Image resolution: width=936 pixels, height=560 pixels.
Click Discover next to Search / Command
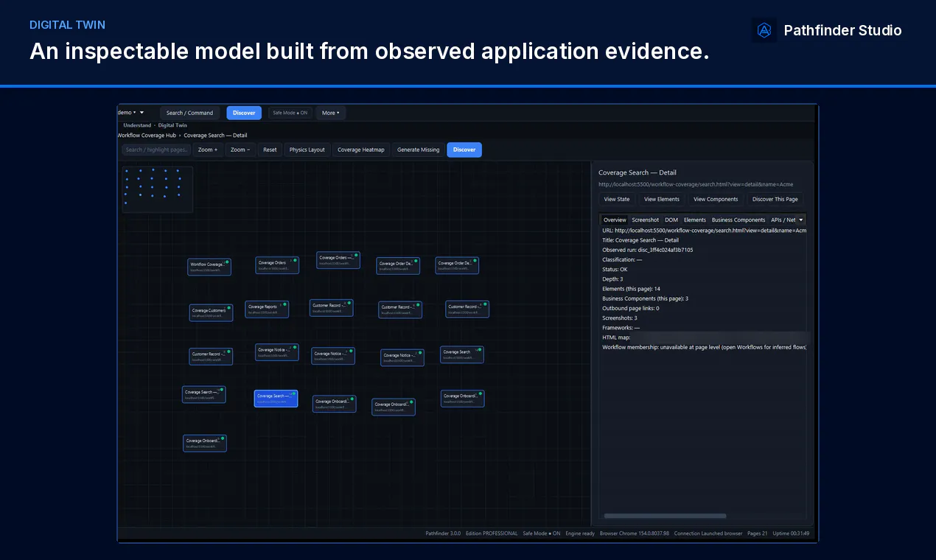[244, 113]
